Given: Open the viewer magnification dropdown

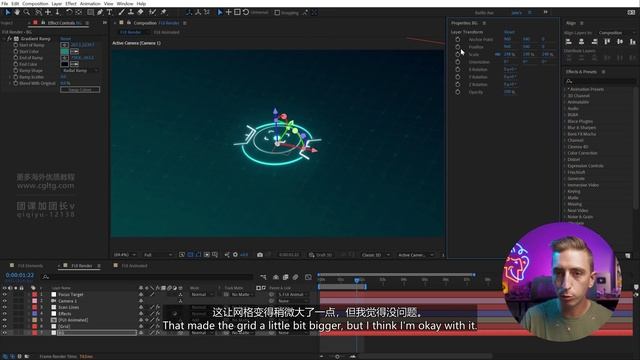Looking at the screenshot, I should point(124,255).
